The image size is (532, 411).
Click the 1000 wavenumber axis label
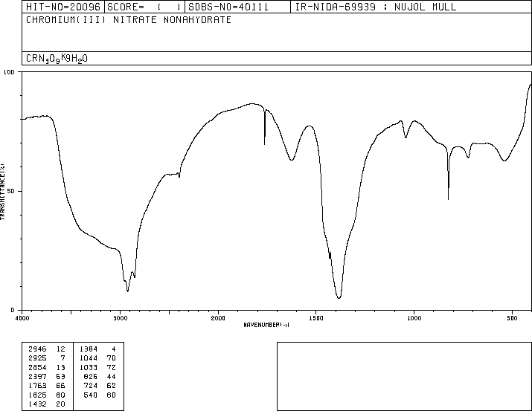coord(414,318)
